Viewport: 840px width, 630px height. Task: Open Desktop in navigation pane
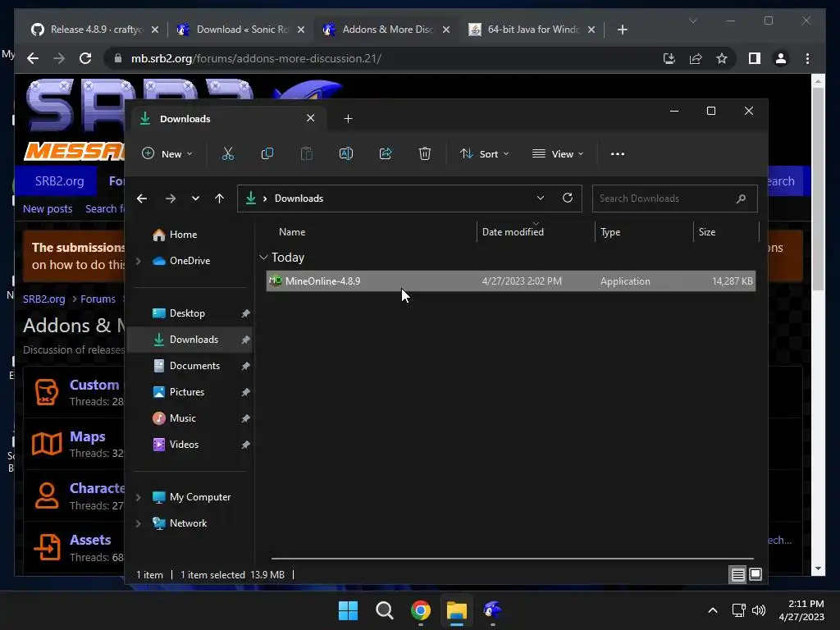pyautogui.click(x=187, y=313)
